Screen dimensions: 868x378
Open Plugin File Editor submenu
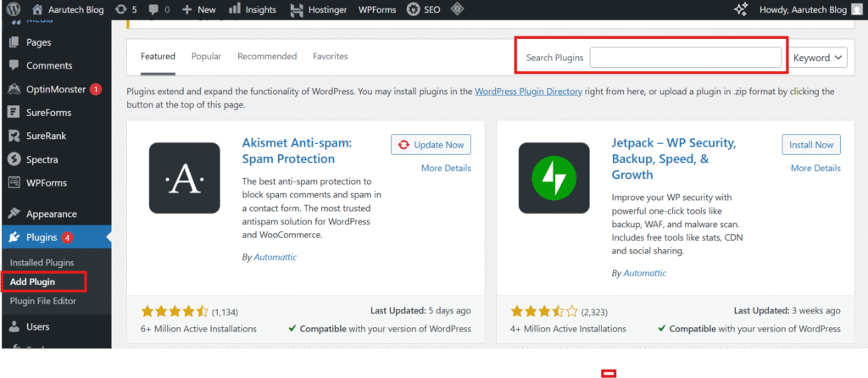pyautogui.click(x=42, y=301)
